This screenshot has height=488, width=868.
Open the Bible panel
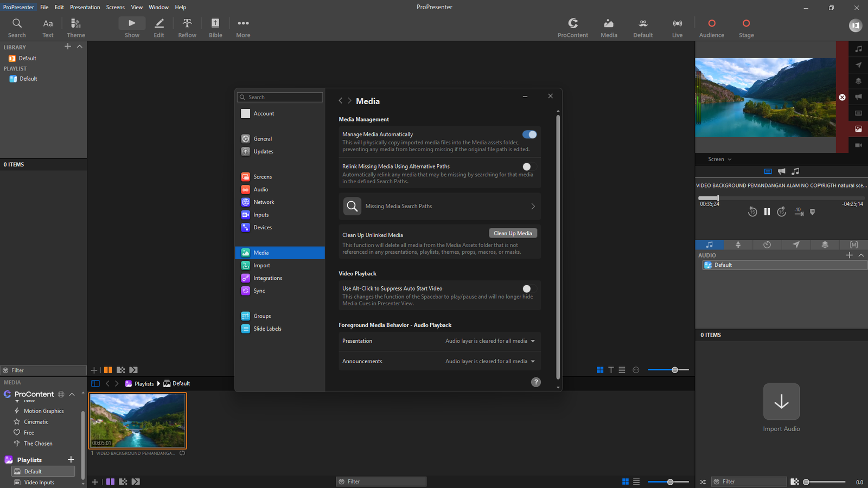pos(215,28)
